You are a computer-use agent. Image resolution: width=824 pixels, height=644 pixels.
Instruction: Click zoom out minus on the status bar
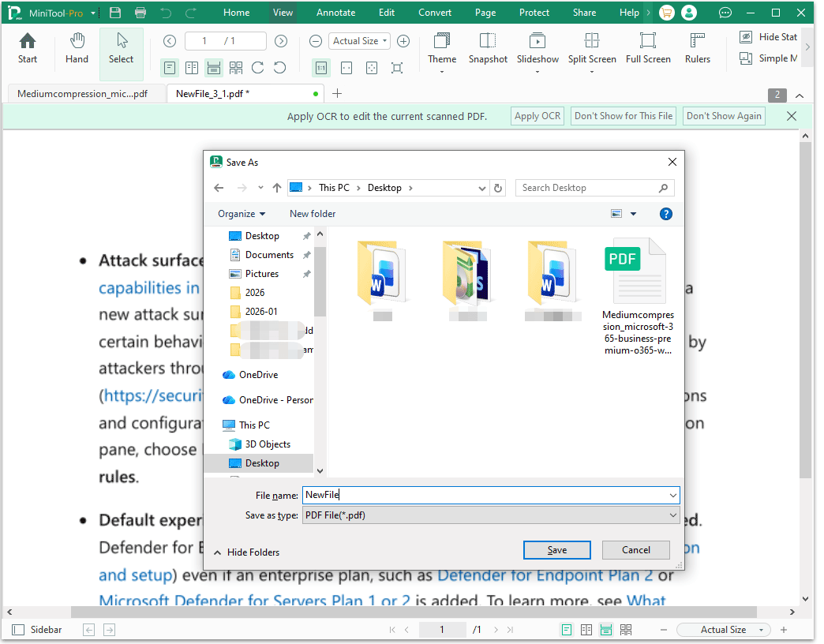tap(663, 630)
